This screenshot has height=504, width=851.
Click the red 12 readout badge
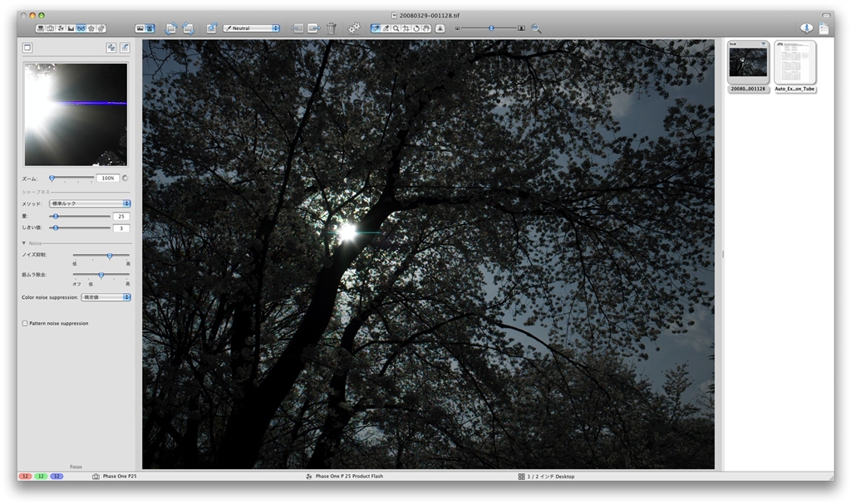click(25, 477)
